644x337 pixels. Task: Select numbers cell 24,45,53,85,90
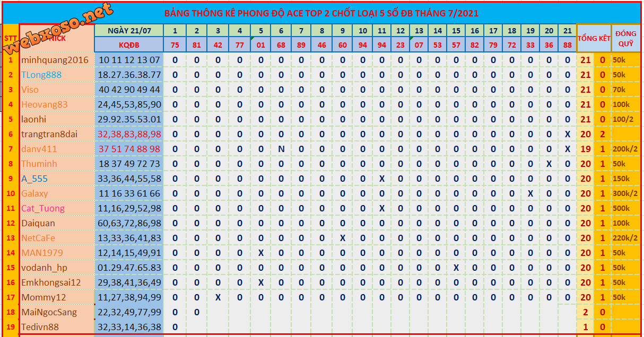coord(129,104)
